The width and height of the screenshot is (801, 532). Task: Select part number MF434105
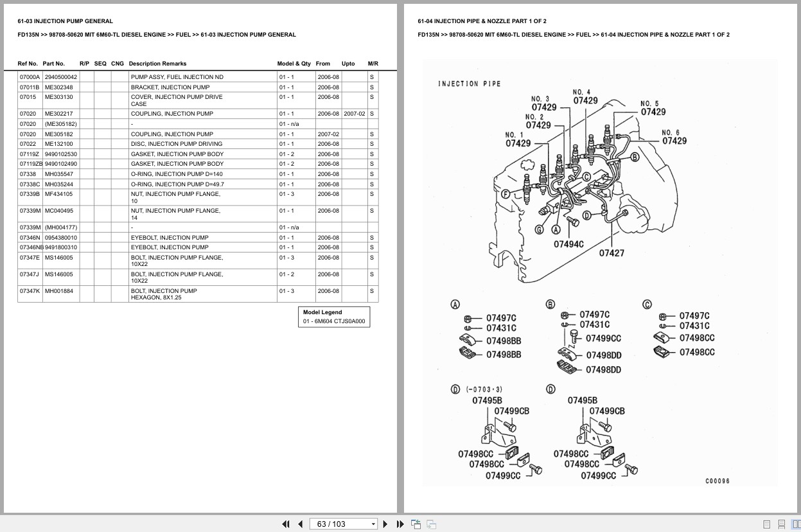pyautogui.click(x=58, y=194)
